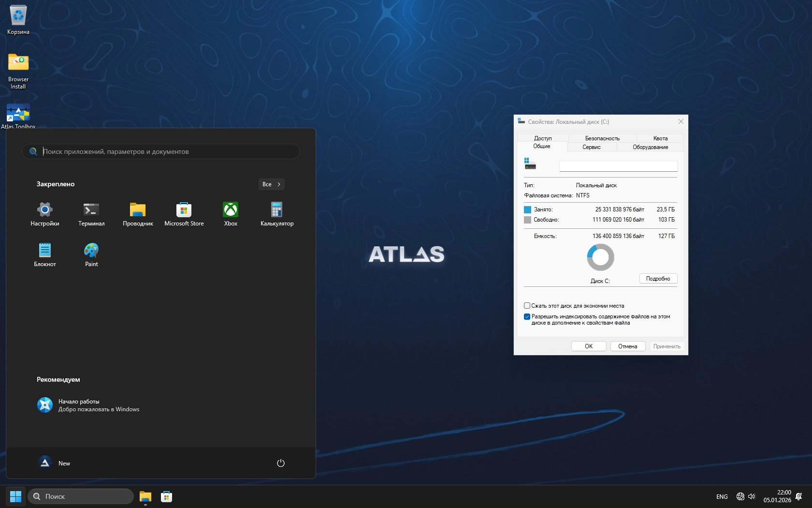Click the Подробно button

click(658, 279)
